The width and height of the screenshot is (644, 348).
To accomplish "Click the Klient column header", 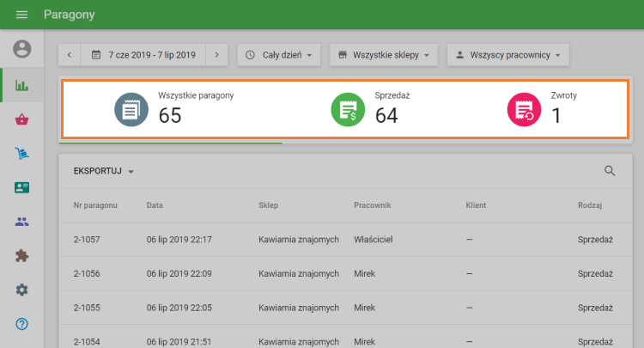I will 476,205.
